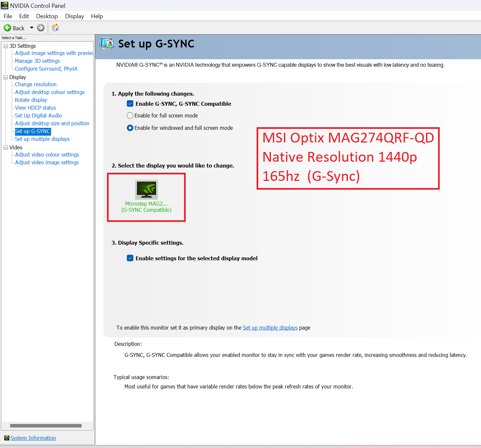Click the Back button label

click(19, 28)
